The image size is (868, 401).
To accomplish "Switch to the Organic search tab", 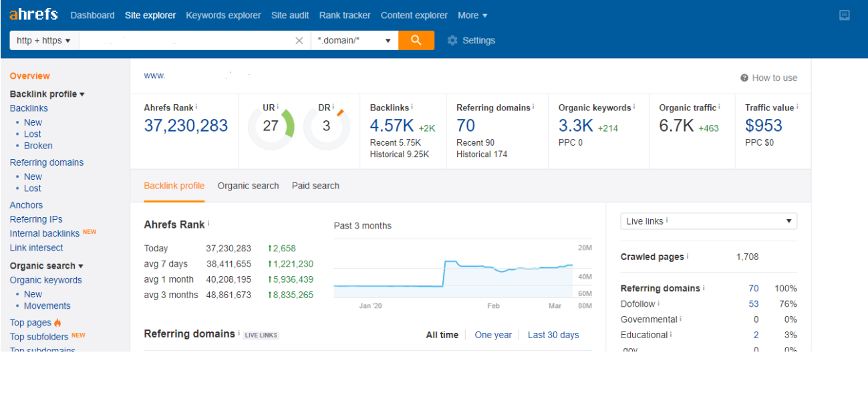I will point(248,186).
